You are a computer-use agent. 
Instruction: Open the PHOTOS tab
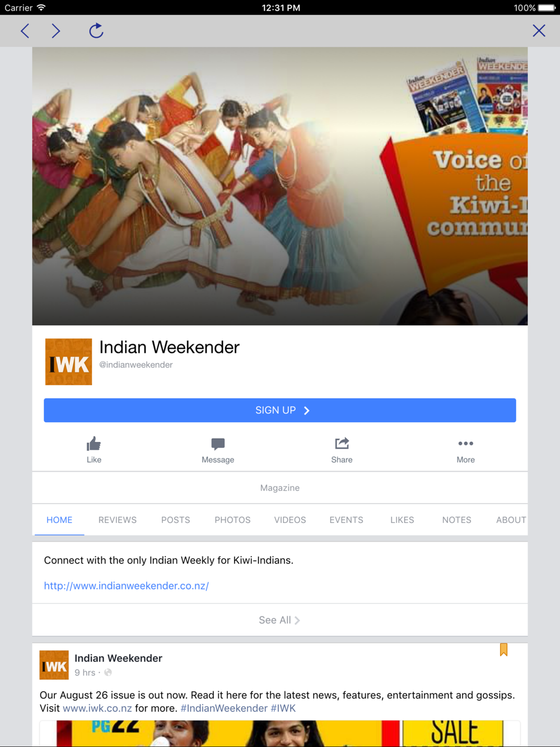click(232, 520)
